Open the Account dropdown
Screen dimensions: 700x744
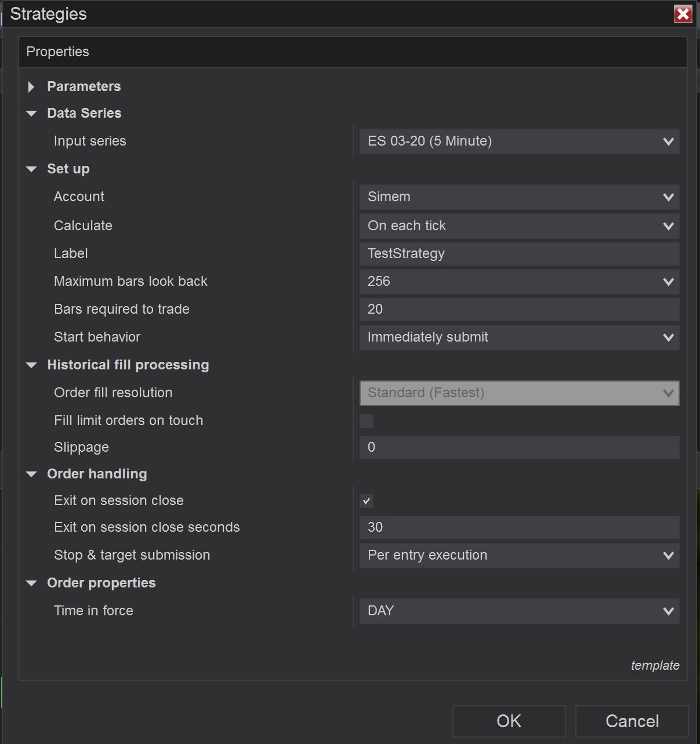[x=519, y=197]
